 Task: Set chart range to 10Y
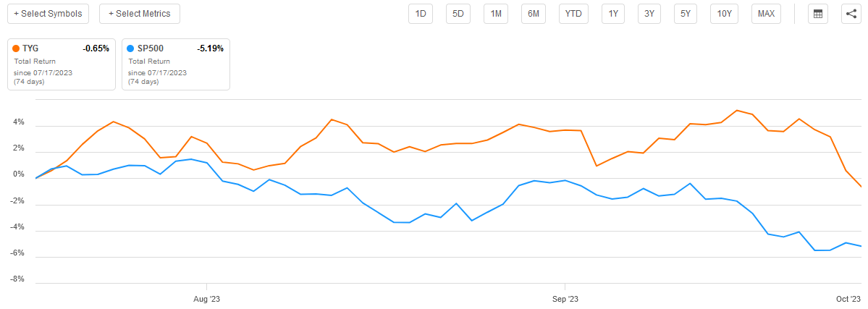point(724,14)
